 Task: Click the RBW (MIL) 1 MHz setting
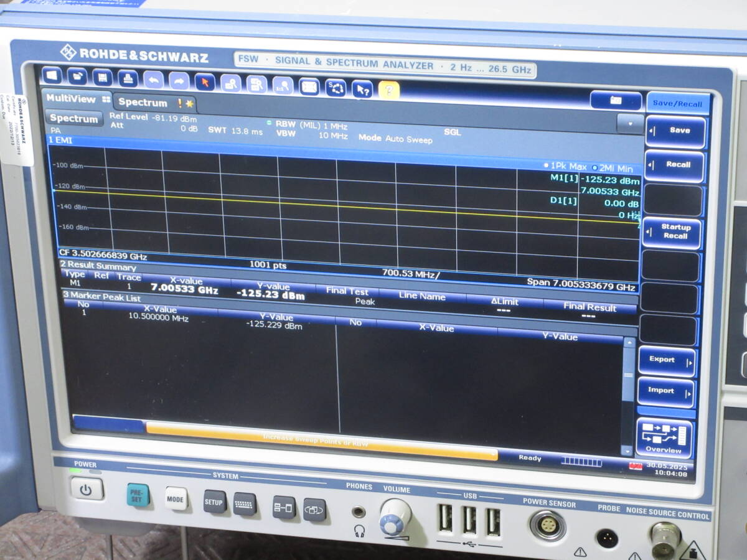(x=312, y=125)
